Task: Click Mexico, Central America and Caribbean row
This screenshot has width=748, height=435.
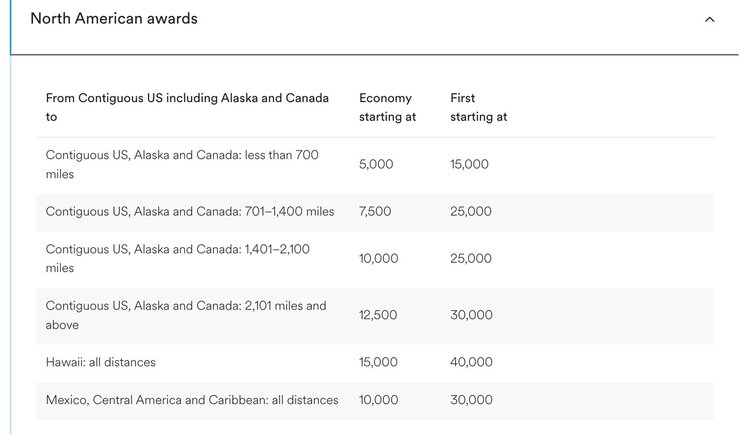Action: click(x=375, y=401)
